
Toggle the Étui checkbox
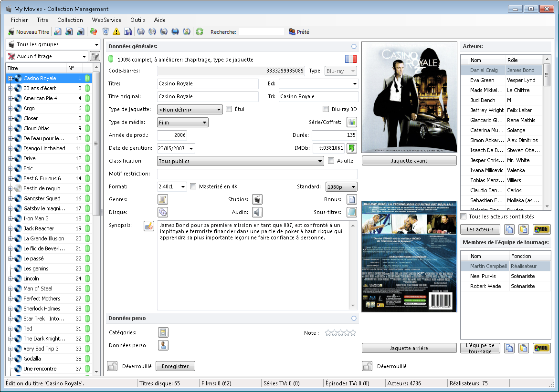click(x=229, y=109)
